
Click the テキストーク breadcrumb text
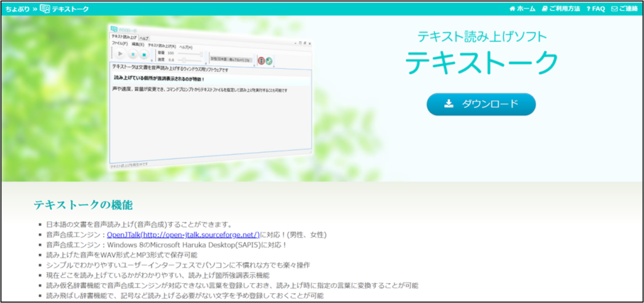tap(70, 9)
